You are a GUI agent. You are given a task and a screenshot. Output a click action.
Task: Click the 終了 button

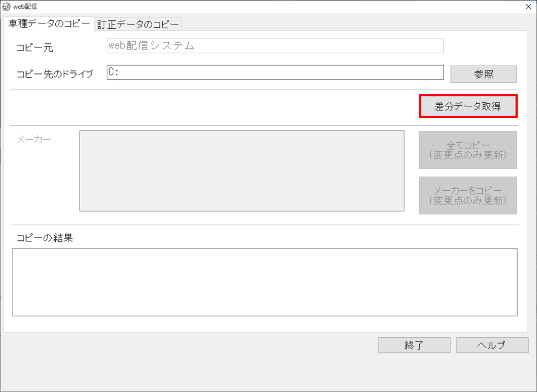pyautogui.click(x=414, y=345)
